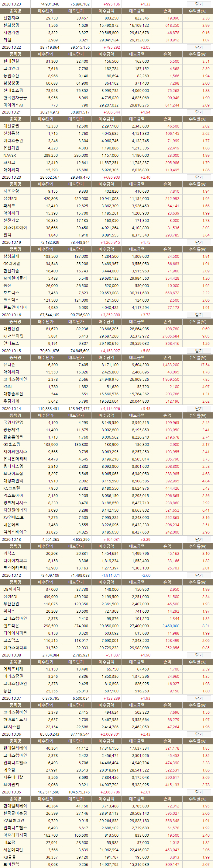Close the 2020.10.22 section with 닫기

tap(199, 47)
